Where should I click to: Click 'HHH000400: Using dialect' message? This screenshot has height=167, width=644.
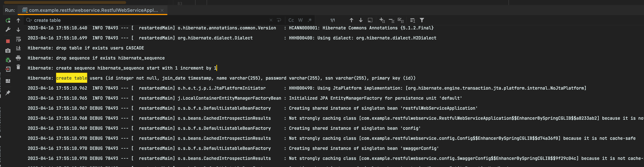362,38
